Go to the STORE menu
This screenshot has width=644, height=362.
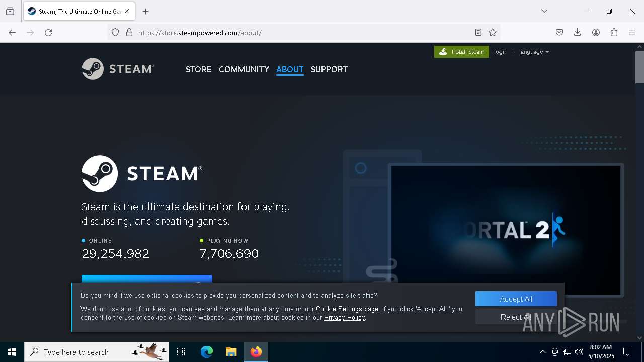(x=198, y=69)
